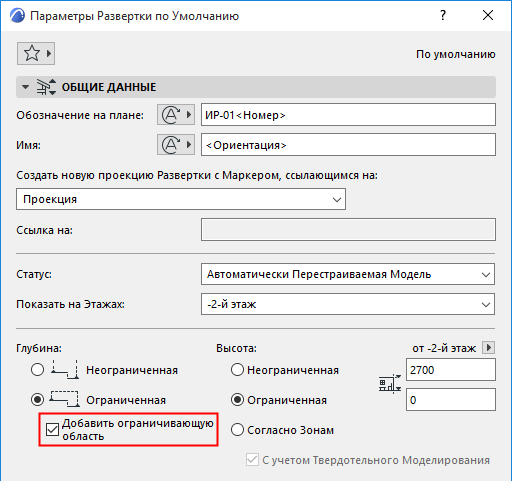Edit the 0 lower height field
This screenshot has height=481, width=512.
[x=451, y=399]
